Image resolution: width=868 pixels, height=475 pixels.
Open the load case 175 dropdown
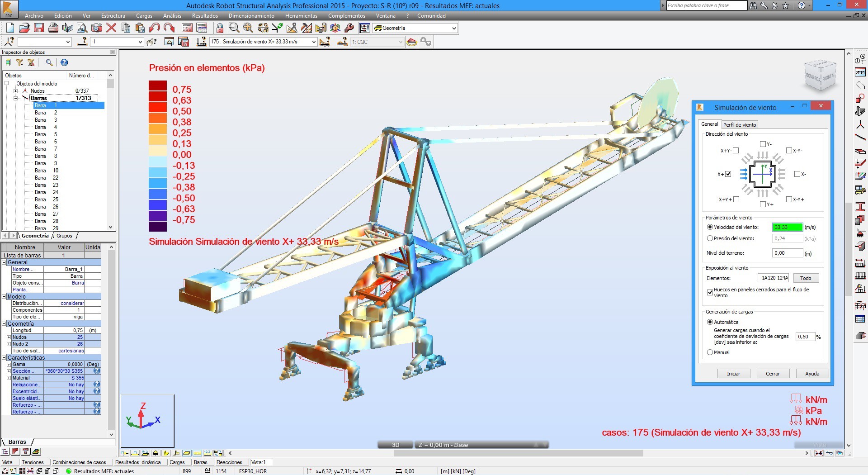314,42
